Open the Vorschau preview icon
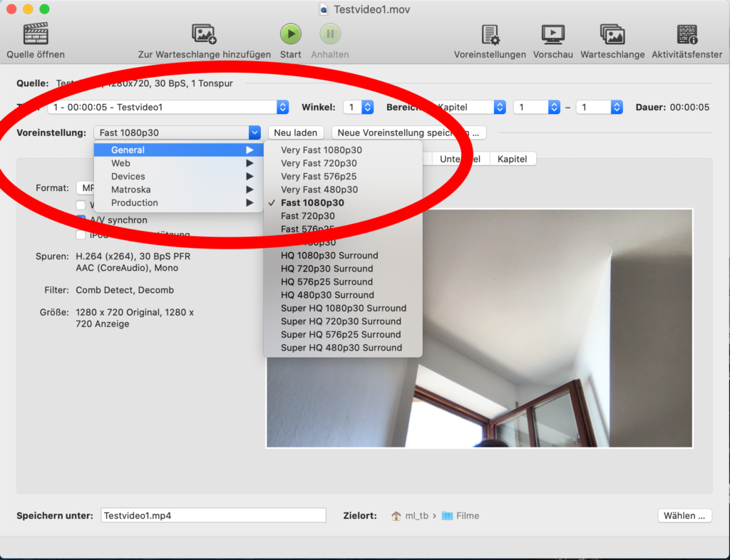The width and height of the screenshot is (730, 560). click(552, 34)
